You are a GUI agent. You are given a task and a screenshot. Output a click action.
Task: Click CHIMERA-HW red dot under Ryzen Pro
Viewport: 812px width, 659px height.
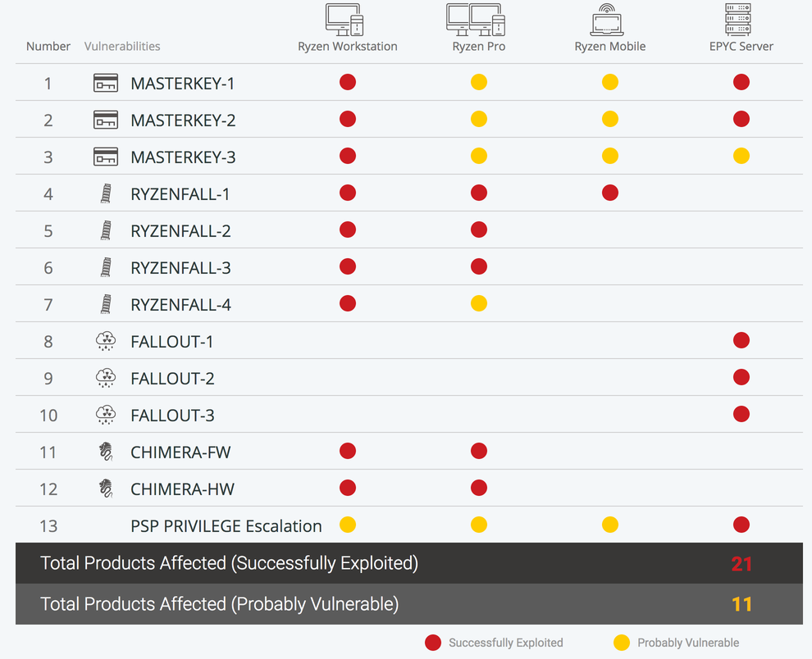pyautogui.click(x=479, y=487)
